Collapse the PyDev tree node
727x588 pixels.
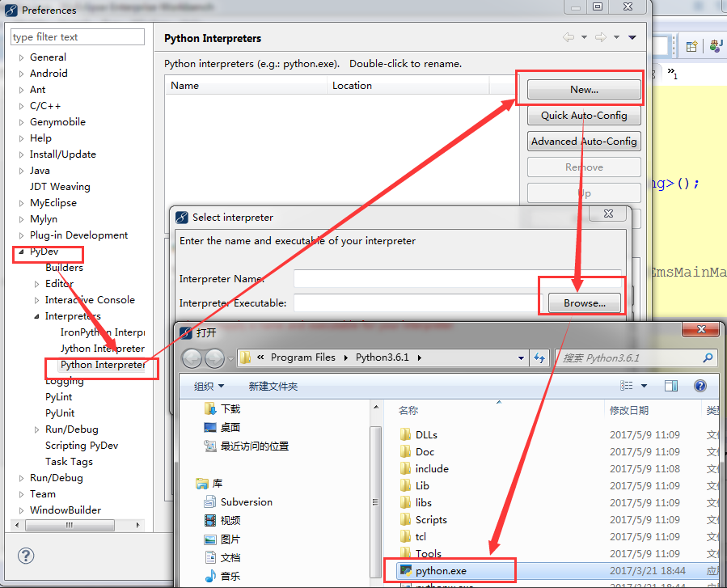pos(21,252)
